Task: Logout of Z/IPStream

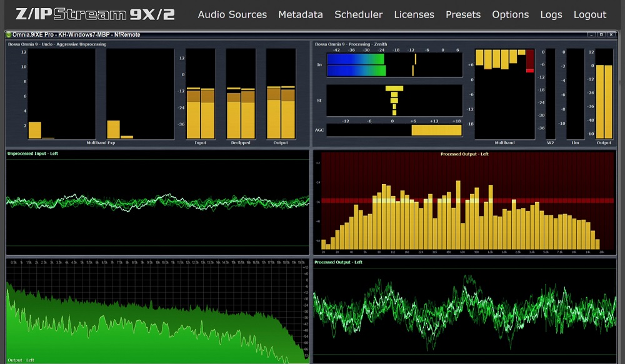Action: tap(589, 14)
